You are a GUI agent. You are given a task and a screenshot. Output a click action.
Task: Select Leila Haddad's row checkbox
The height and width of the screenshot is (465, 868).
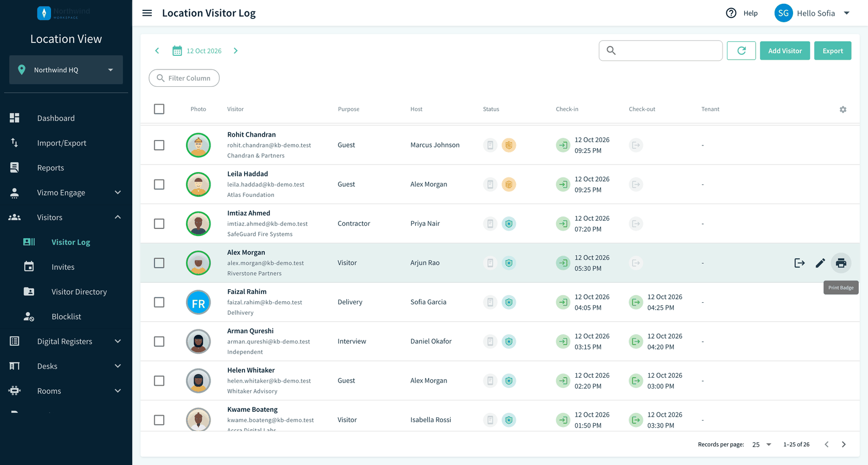pyautogui.click(x=159, y=184)
